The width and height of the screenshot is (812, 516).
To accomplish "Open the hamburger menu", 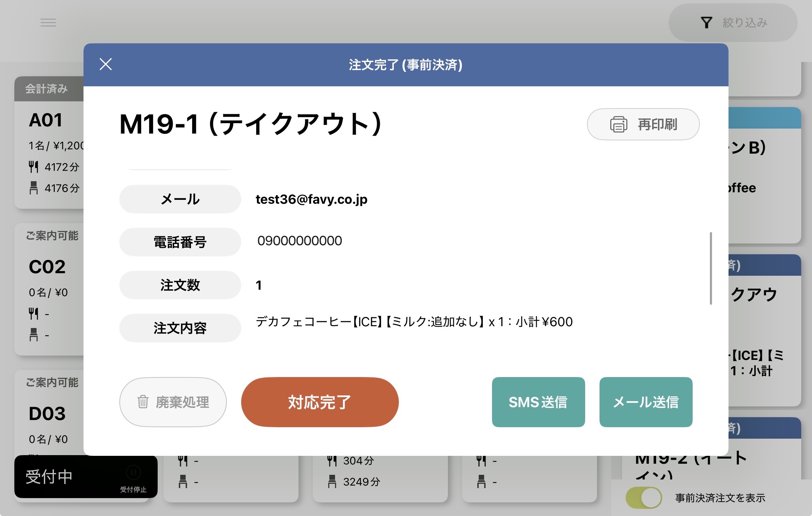I will (48, 23).
